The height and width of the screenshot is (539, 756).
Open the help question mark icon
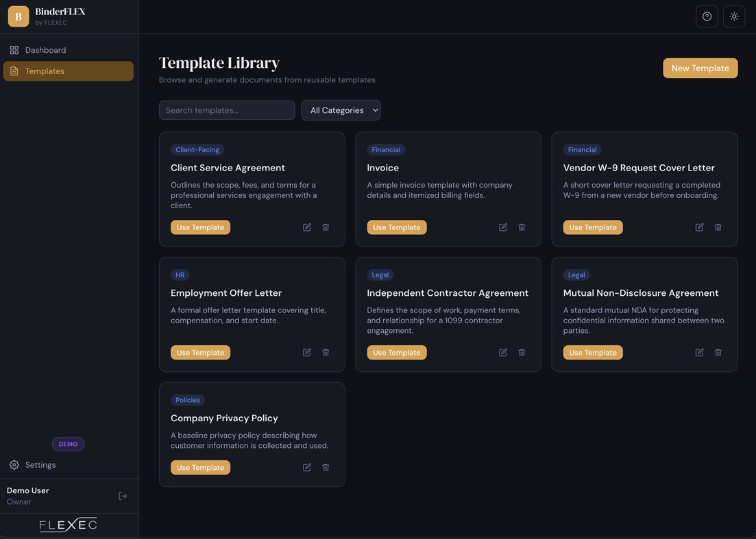point(707,16)
